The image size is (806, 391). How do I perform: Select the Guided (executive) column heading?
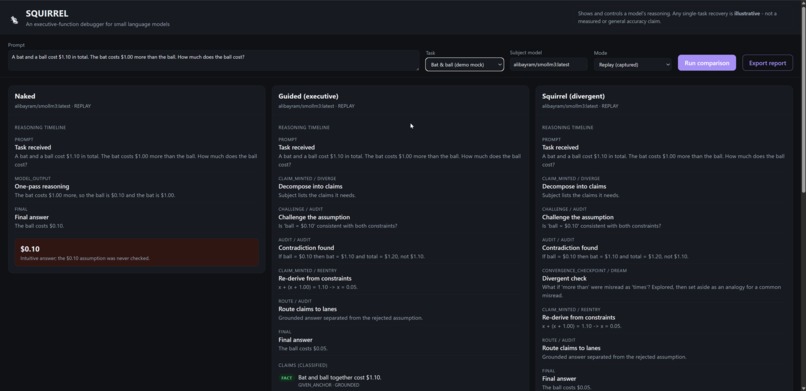click(308, 96)
